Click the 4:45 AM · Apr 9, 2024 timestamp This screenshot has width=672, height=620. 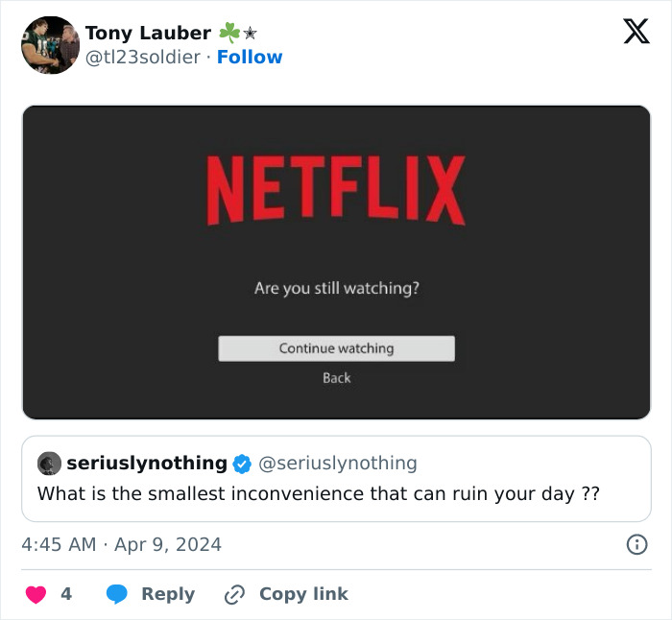click(x=121, y=544)
